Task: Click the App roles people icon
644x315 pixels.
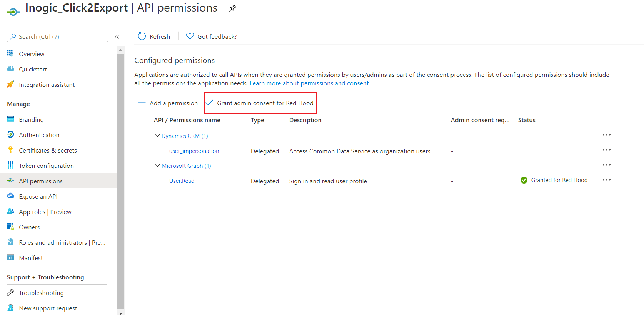Action: [x=10, y=211]
